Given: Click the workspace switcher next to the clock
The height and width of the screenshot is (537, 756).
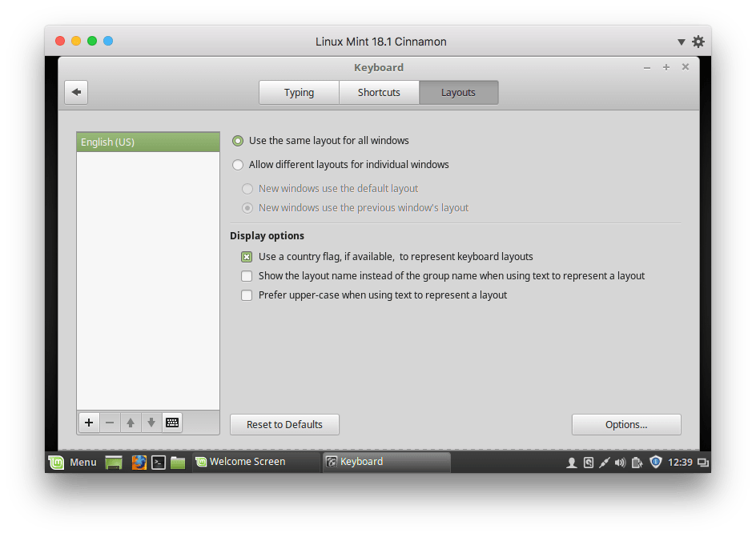Looking at the screenshot, I should click(702, 462).
